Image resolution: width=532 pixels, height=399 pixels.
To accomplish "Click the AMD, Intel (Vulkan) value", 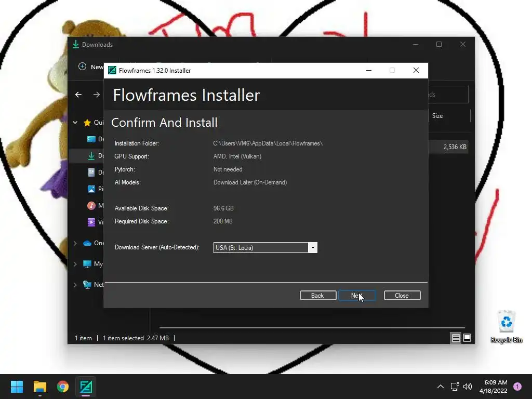I will coord(237,156).
